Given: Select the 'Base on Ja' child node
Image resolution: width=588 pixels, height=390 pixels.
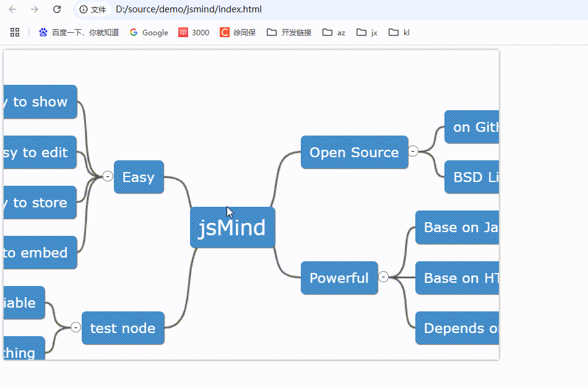Looking at the screenshot, I should point(457,227).
